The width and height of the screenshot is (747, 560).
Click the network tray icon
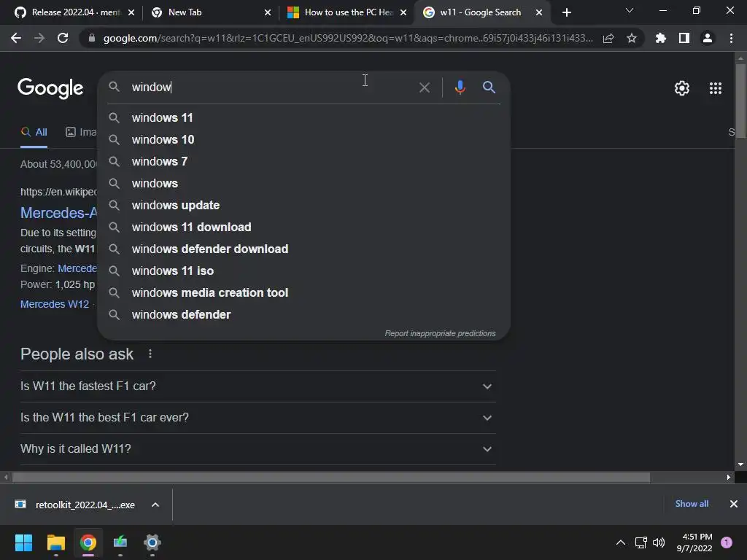(x=640, y=542)
